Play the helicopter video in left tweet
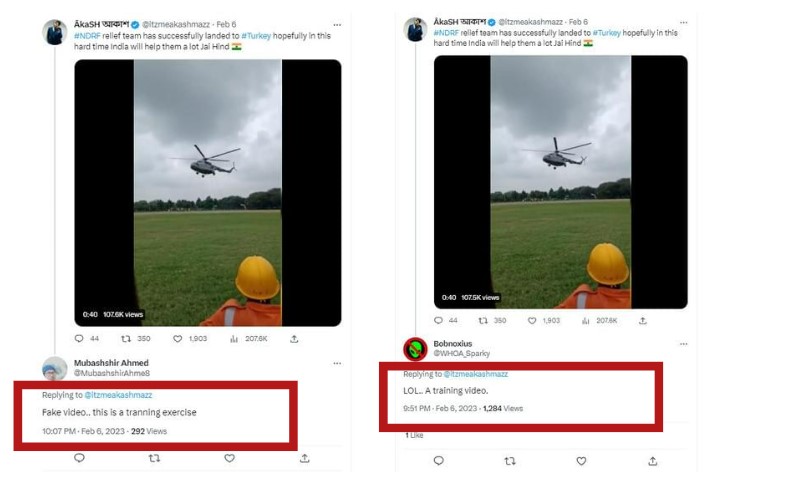The image size is (793, 502). (x=207, y=192)
